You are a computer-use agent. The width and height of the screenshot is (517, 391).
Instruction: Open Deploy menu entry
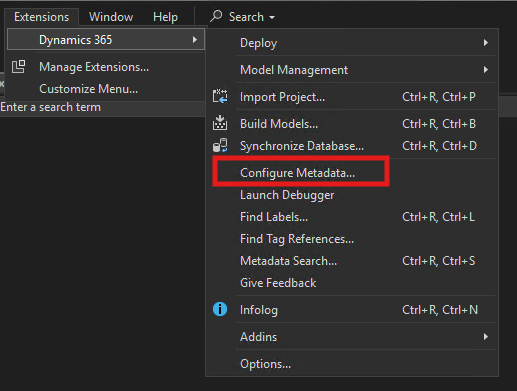352,43
